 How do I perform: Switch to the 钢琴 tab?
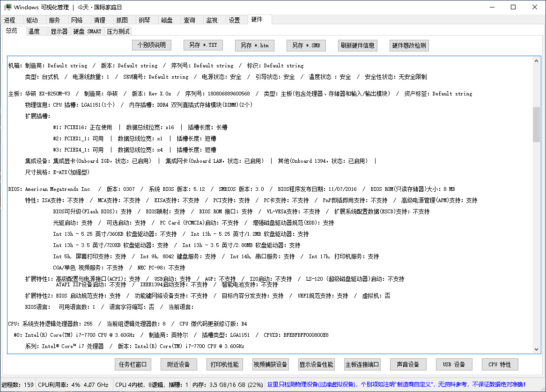pyautogui.click(x=145, y=20)
